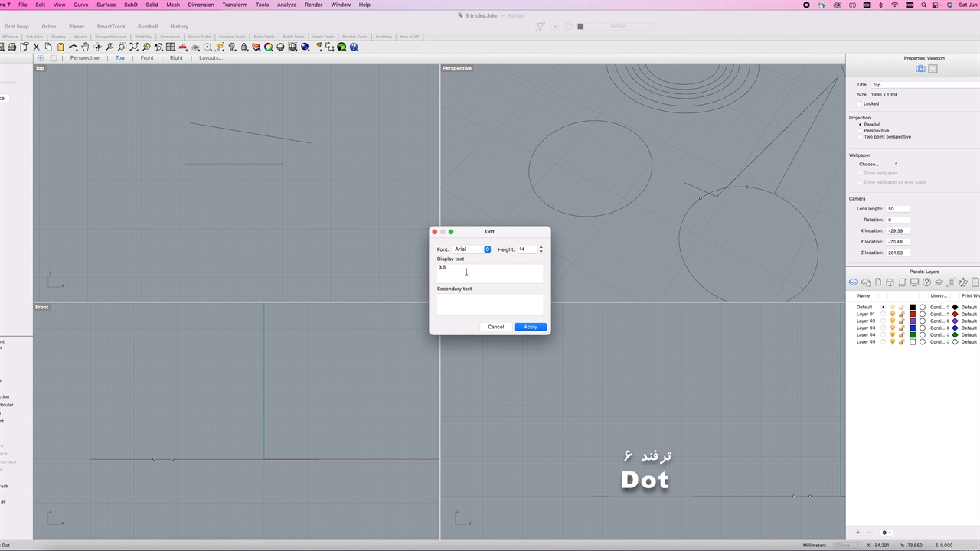980x551 pixels.
Task: Click the camera icon in Properties panel
Action: click(x=920, y=69)
